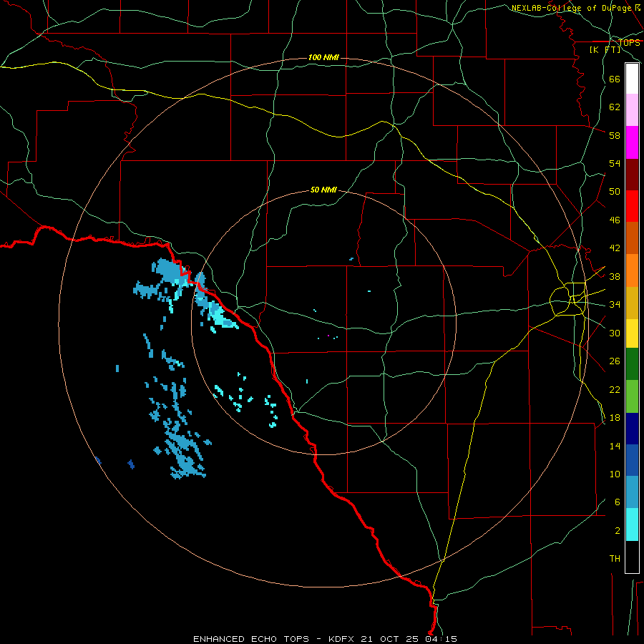The width and height of the screenshot is (644, 644).
Task: Click the 34 scale label
Action: pyautogui.click(x=615, y=305)
